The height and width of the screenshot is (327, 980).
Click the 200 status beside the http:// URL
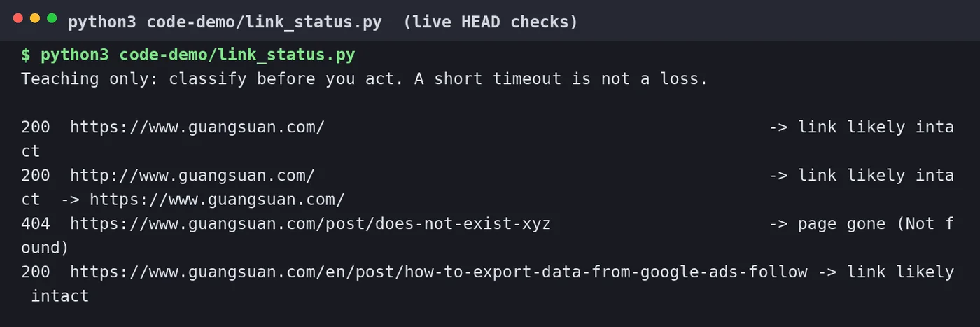[x=36, y=175]
